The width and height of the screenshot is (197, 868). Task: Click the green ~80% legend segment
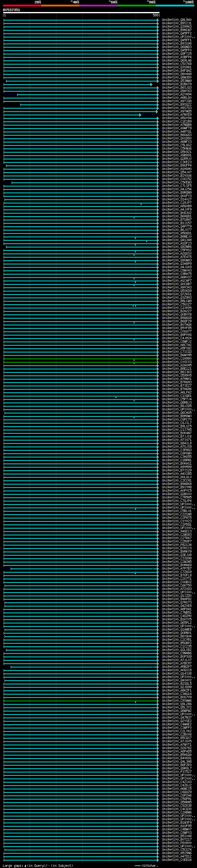[137, 6]
